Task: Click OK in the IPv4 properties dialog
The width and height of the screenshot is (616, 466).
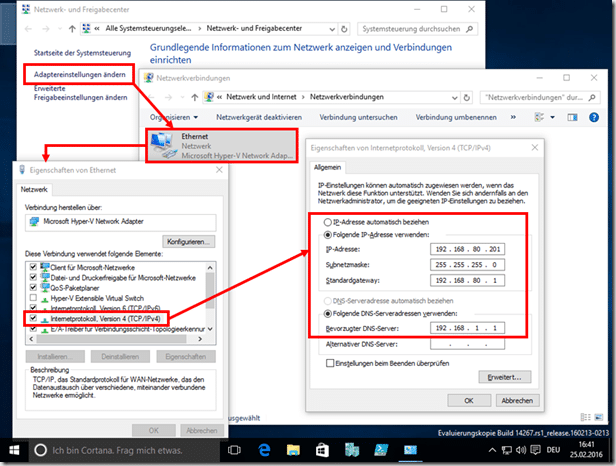Action: (469, 400)
